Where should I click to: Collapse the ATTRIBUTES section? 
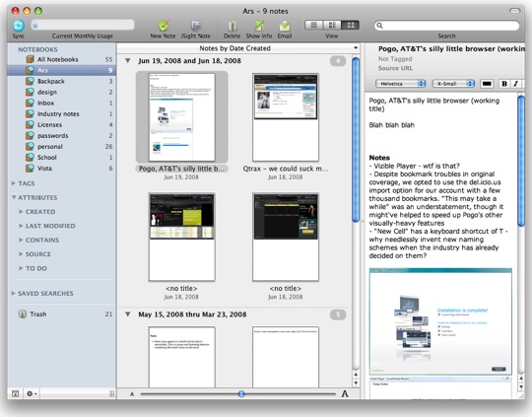pyautogui.click(x=14, y=197)
